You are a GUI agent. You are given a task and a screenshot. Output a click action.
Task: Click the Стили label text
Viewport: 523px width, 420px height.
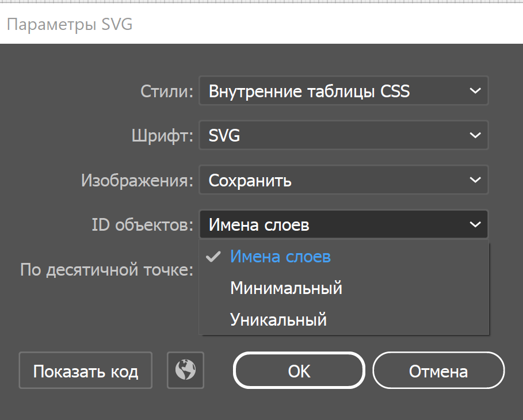pos(166,90)
